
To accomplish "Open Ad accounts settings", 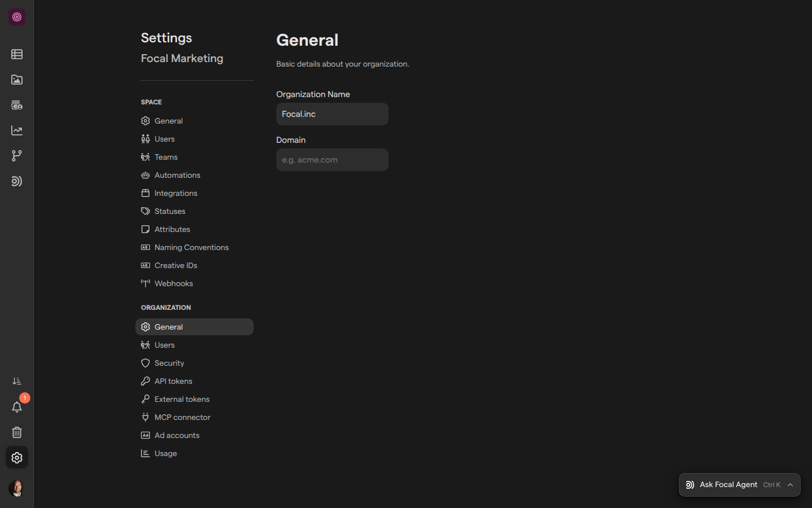I will pos(195,435).
